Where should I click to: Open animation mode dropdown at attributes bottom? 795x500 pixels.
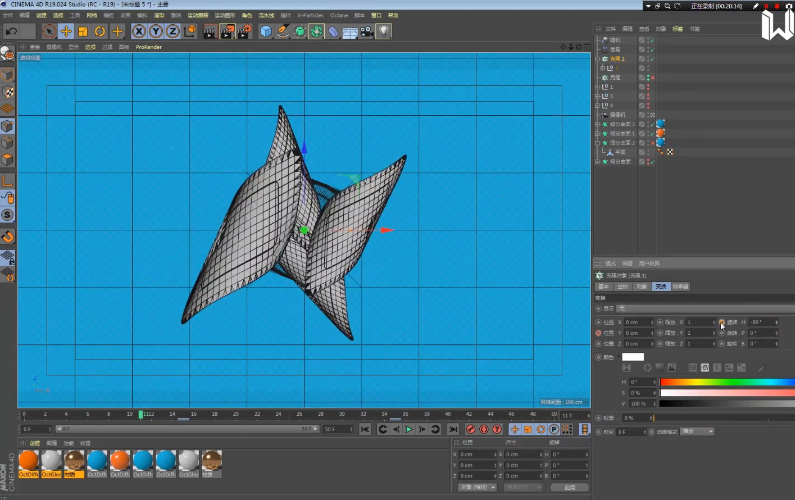point(697,432)
